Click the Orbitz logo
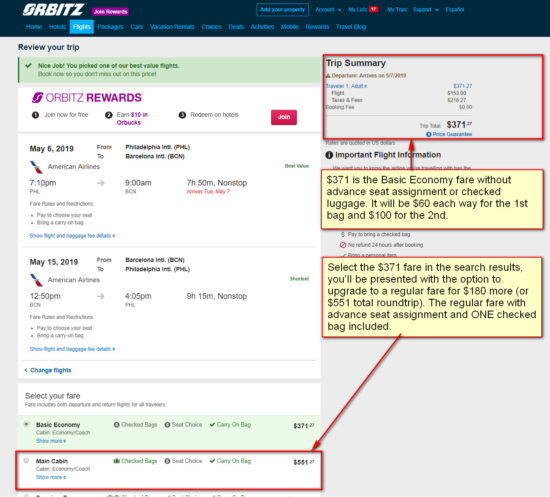550x497 pixels. [53, 10]
